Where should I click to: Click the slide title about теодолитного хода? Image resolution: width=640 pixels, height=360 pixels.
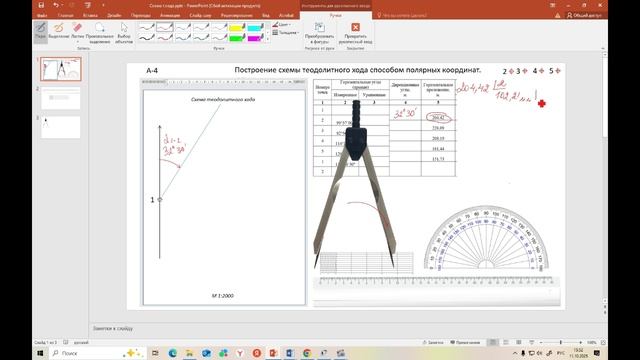[x=358, y=70]
